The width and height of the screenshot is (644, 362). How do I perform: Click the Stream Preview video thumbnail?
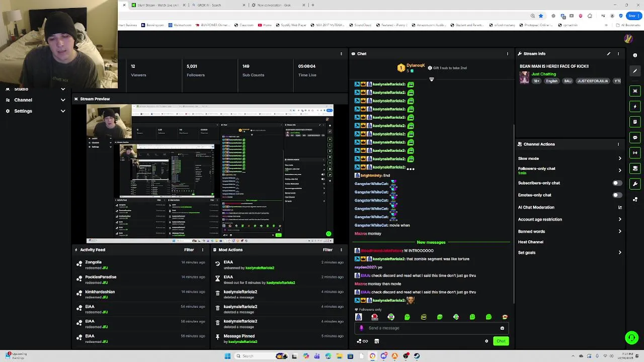[x=210, y=173]
